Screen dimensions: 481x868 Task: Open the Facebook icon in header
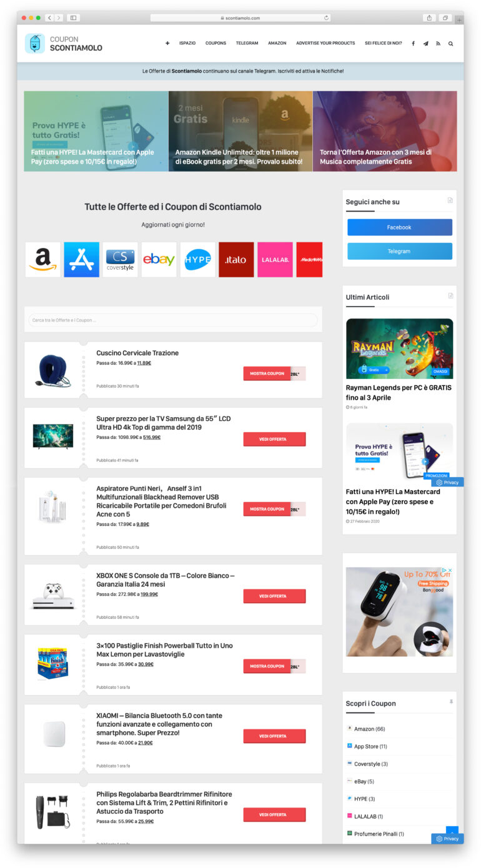tap(413, 44)
